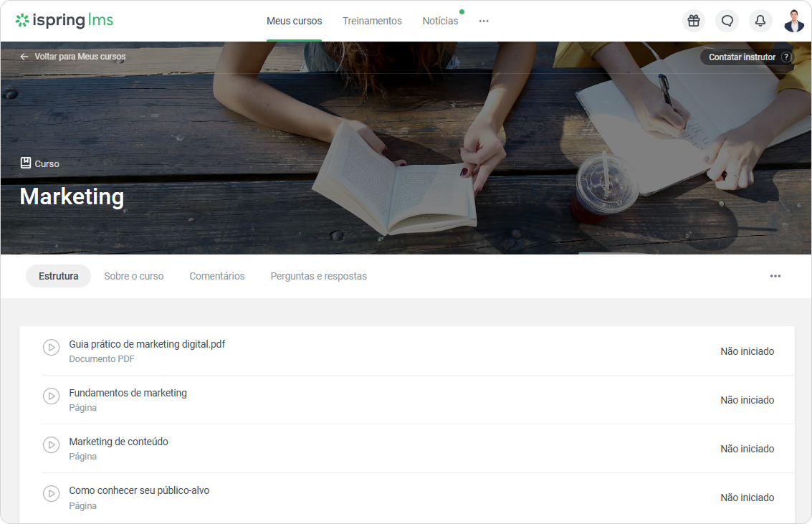
Task: Switch to the Treinamentos tab
Action: click(373, 22)
